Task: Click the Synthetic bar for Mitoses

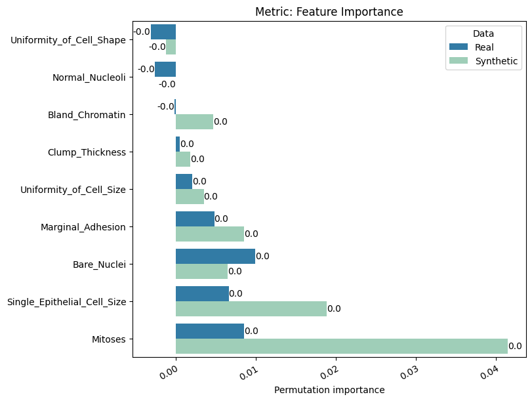Action: click(341, 347)
